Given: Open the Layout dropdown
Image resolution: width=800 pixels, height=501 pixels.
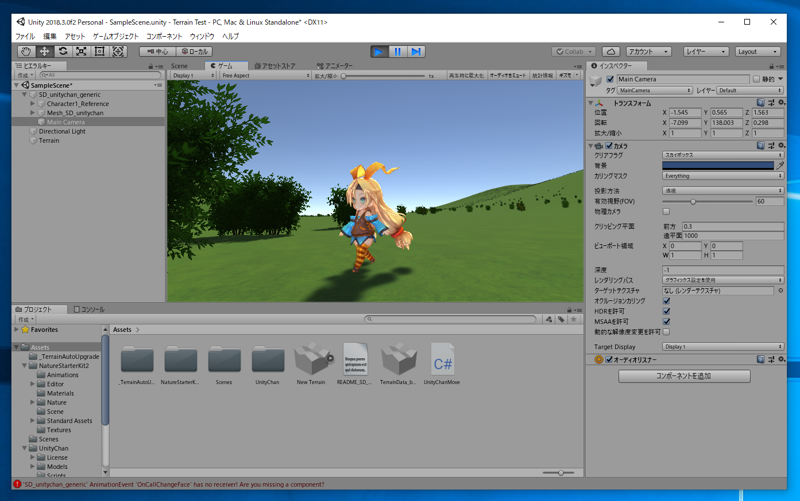Looking at the screenshot, I should point(758,52).
